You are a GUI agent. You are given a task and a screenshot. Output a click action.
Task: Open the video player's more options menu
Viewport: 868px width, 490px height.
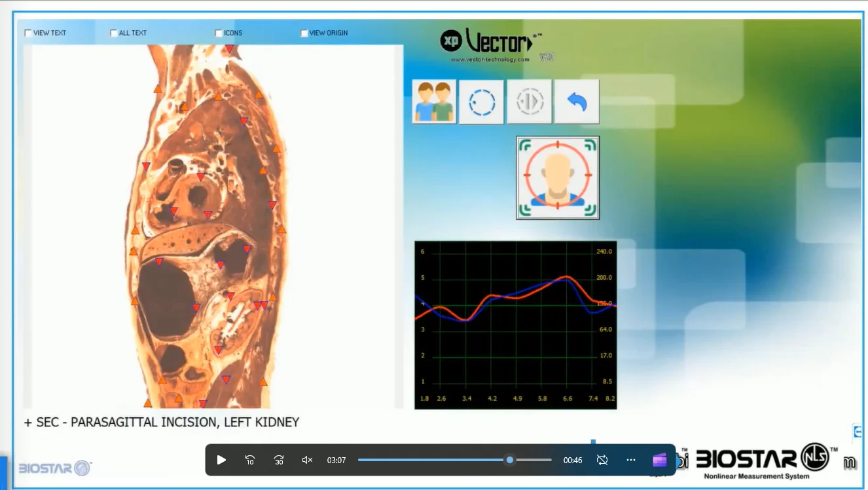tap(631, 460)
